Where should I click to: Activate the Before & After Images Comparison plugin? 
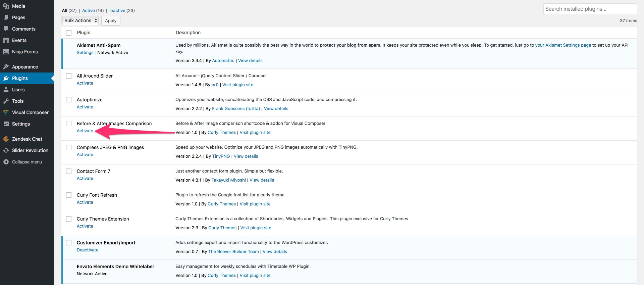[x=85, y=131]
